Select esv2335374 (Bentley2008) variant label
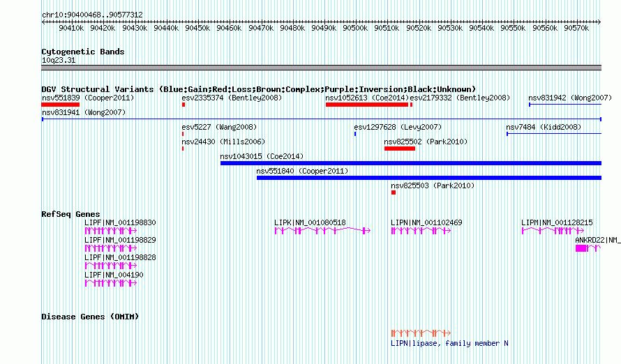The height and width of the screenshot is (364, 621). 232,98
